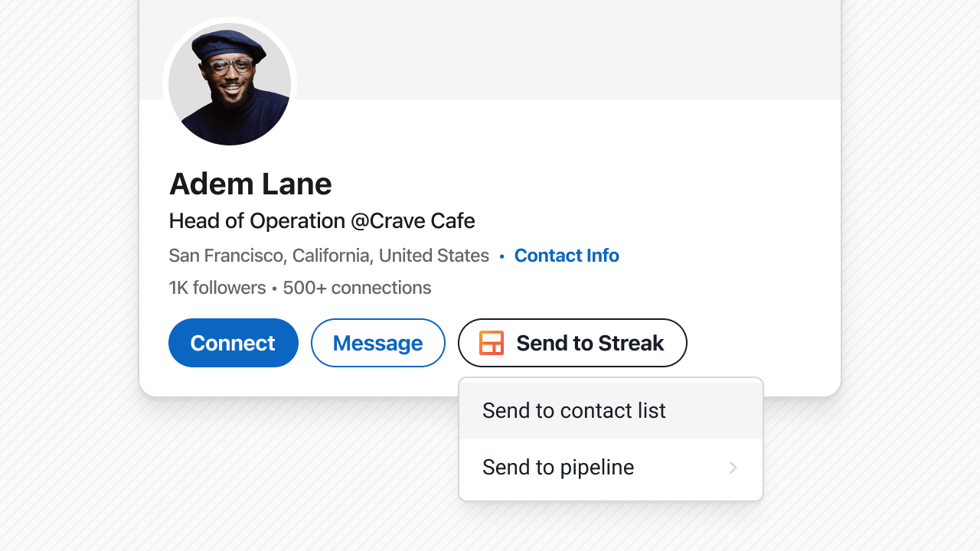The height and width of the screenshot is (551, 980).
Task: View the 500+ connections link
Action: click(357, 288)
